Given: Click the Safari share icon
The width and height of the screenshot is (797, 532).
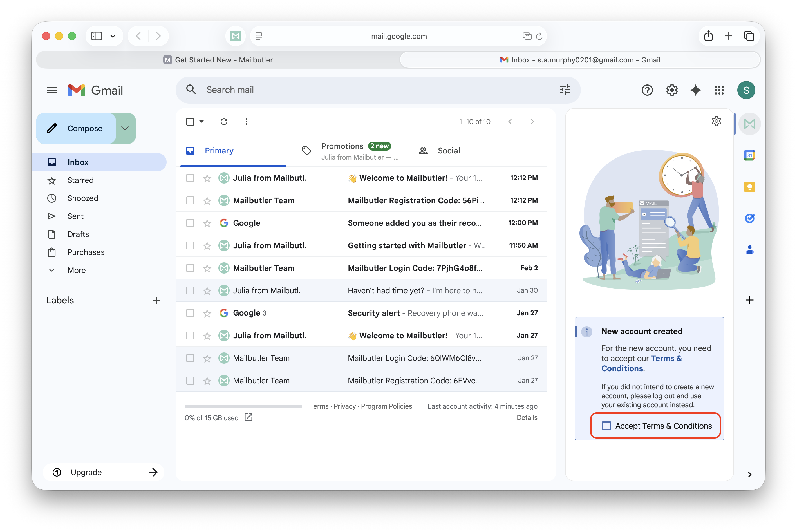Looking at the screenshot, I should coord(708,36).
